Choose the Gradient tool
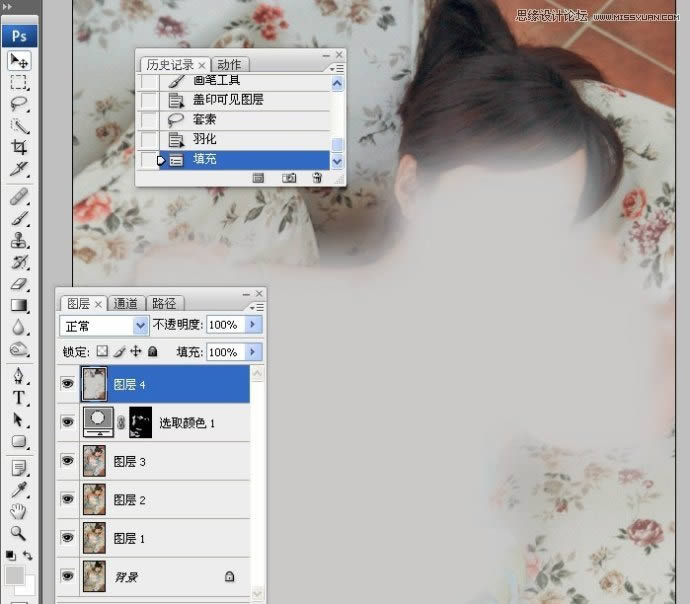 19,305
